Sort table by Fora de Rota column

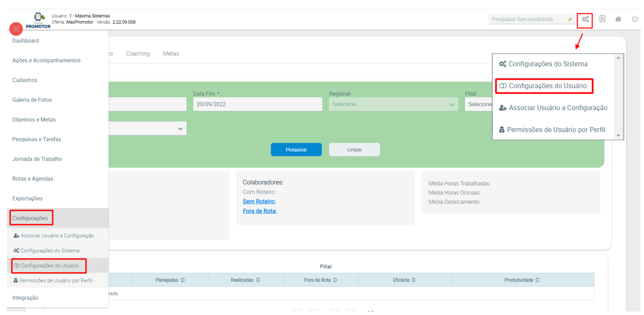(x=321, y=280)
